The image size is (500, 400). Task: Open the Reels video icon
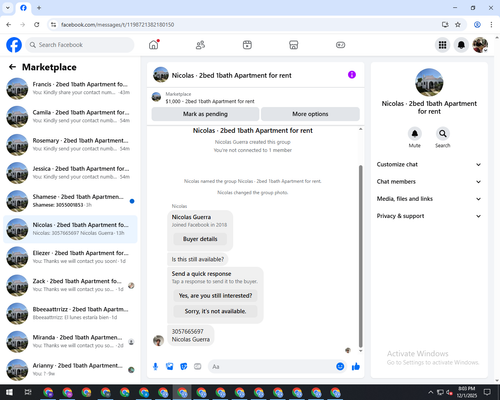[x=247, y=45]
